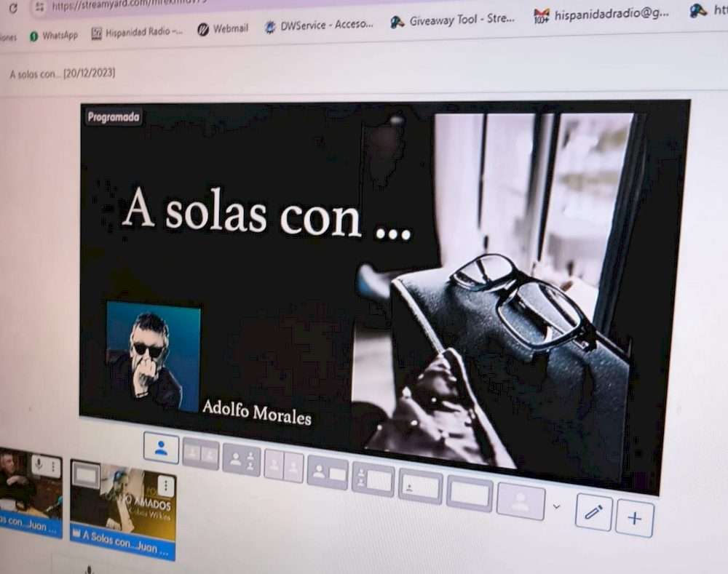This screenshot has height=574, width=728.
Task: Select the solo single-person layout
Action: (x=161, y=447)
